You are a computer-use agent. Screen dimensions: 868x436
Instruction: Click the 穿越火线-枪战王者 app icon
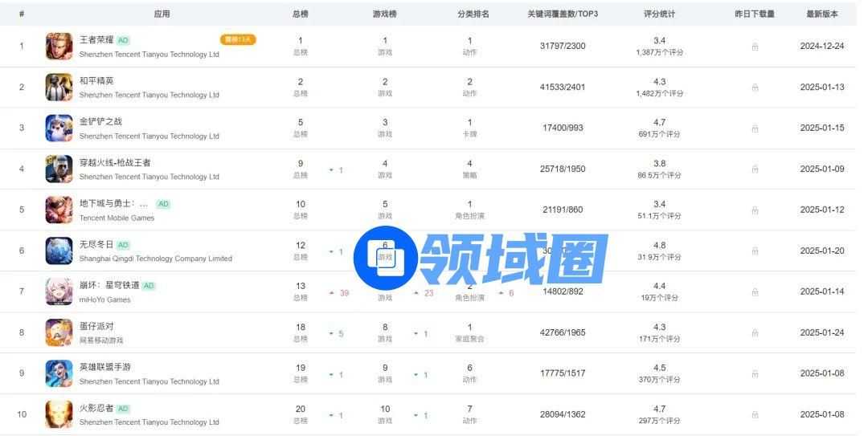[59, 169]
